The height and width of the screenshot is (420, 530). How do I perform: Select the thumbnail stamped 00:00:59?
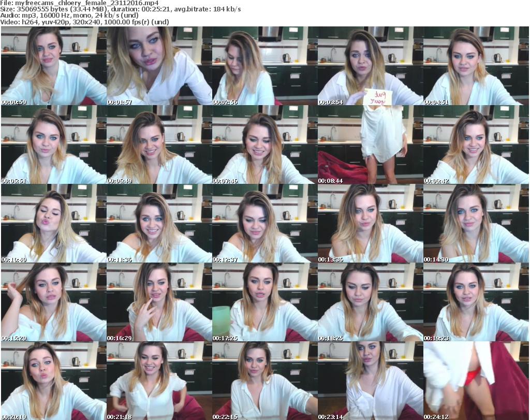54,66
